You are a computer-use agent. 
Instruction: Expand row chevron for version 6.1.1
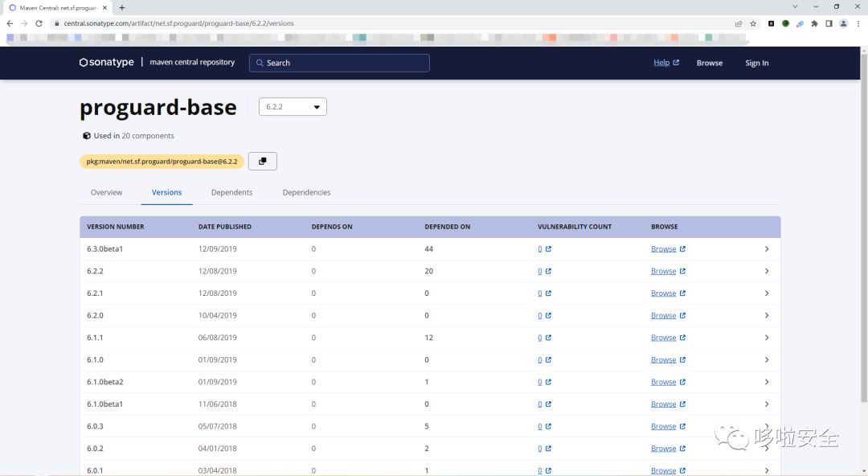pyautogui.click(x=767, y=338)
